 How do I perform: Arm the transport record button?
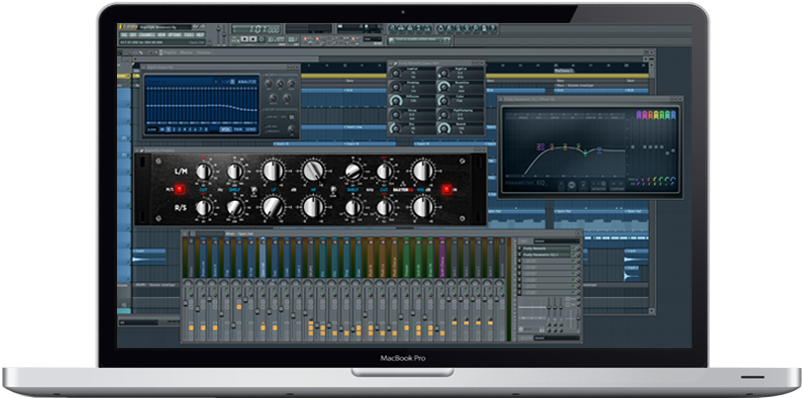click(261, 39)
